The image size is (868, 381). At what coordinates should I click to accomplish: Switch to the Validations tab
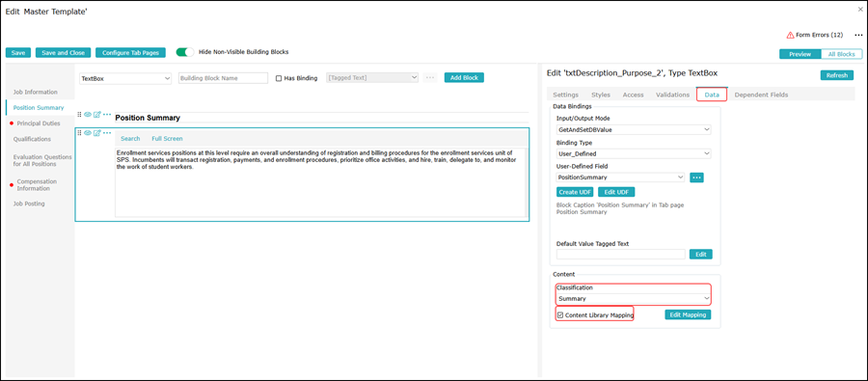[672, 95]
